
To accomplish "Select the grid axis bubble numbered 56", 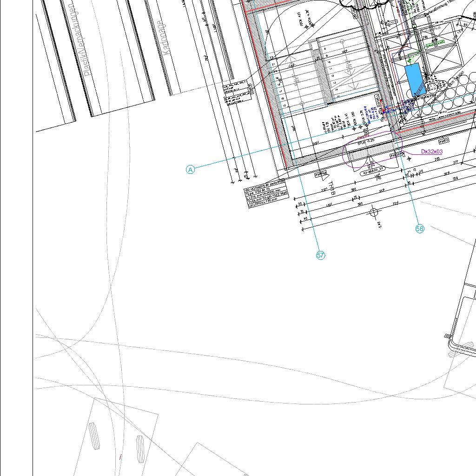I will point(420,229).
